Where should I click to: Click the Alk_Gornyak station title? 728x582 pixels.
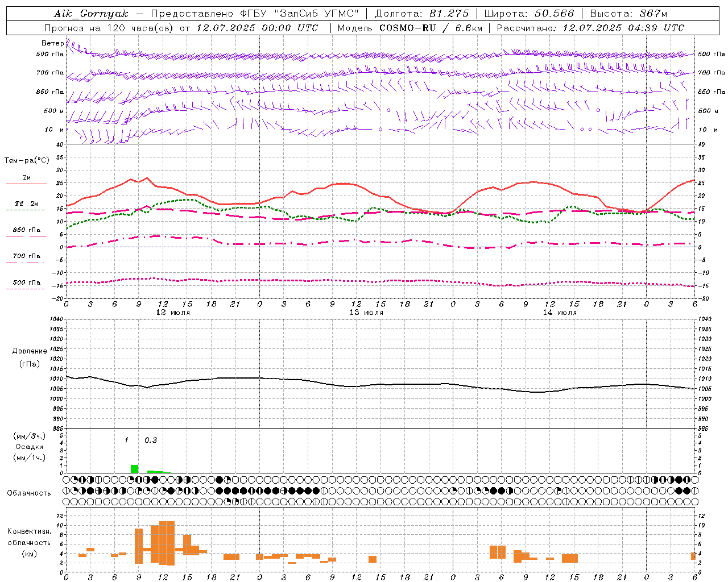click(x=91, y=14)
